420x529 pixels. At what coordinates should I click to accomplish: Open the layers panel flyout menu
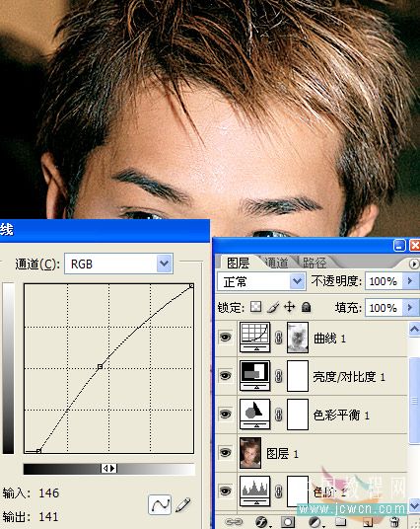click(414, 264)
